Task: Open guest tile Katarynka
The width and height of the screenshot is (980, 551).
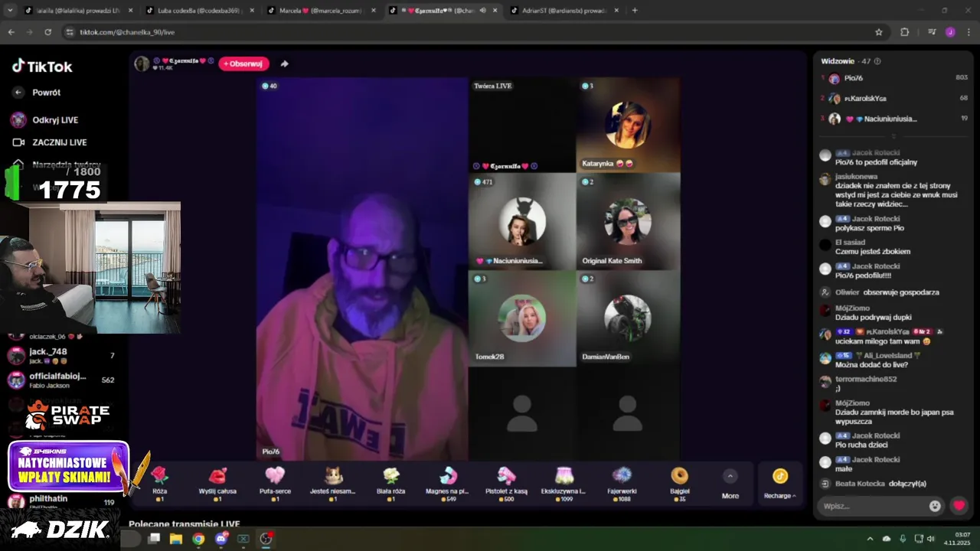Action: pos(628,125)
